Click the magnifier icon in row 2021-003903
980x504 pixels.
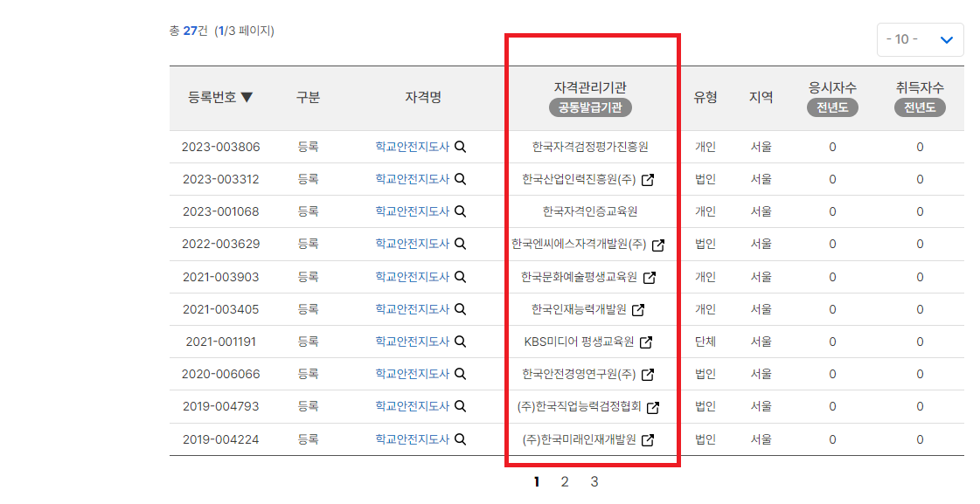[x=461, y=276]
